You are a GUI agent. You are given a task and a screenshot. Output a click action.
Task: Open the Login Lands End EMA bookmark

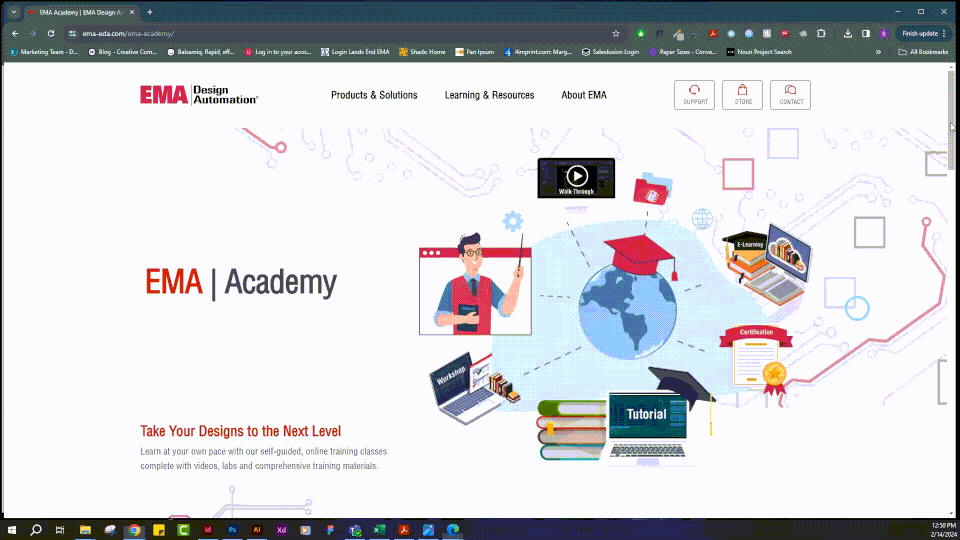click(355, 52)
